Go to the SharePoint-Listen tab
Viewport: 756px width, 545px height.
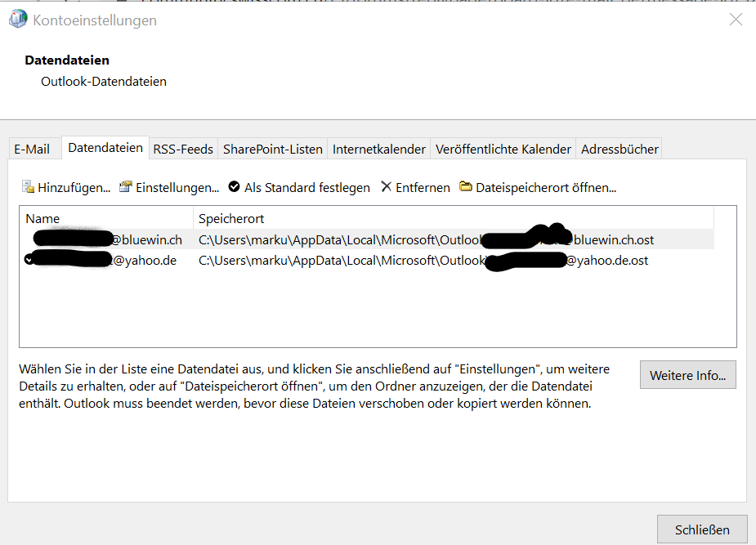[273, 149]
